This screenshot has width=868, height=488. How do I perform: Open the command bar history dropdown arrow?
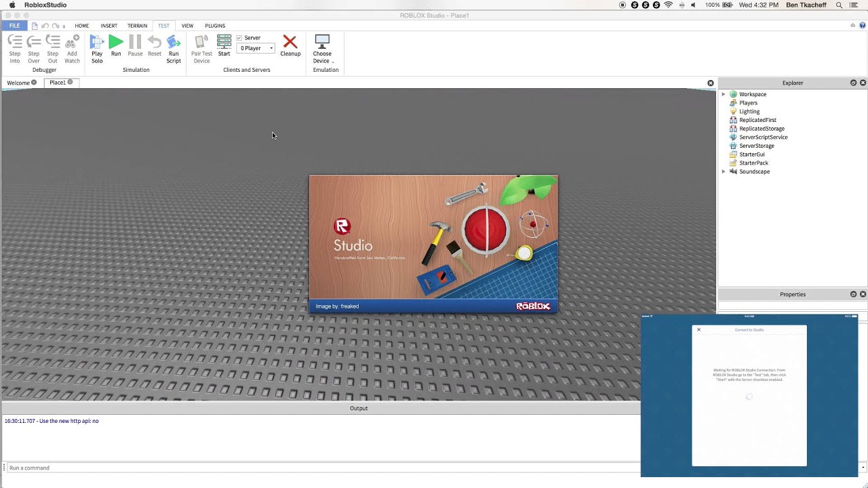tap(863, 468)
